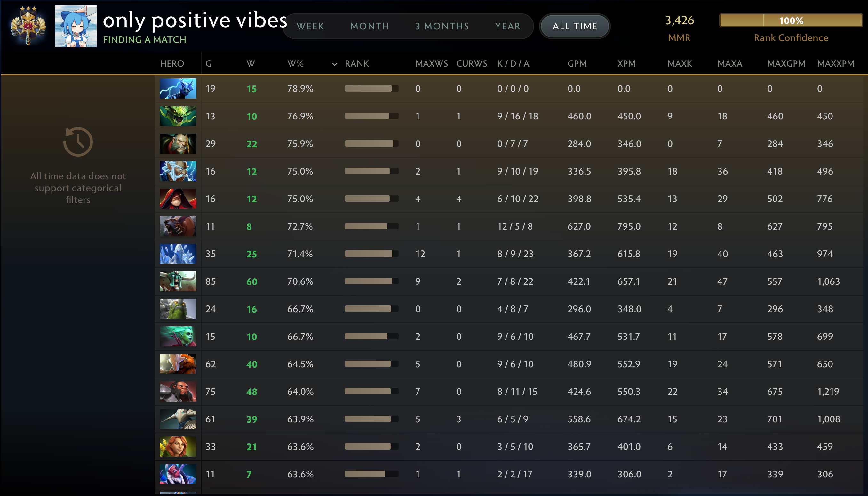Click the rank bar in the 72.7% row
The height and width of the screenshot is (496, 868).
point(371,226)
